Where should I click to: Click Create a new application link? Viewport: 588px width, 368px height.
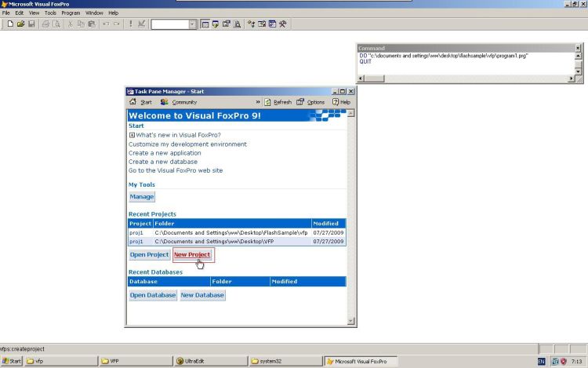click(165, 153)
